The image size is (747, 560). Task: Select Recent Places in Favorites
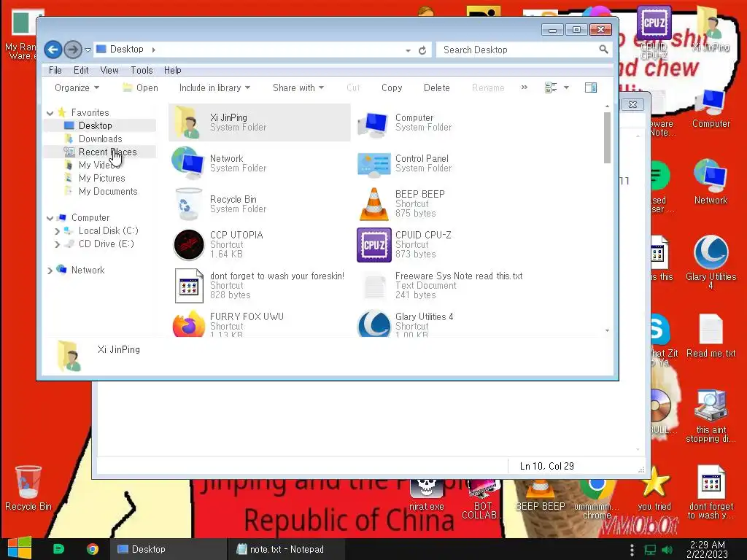(107, 152)
